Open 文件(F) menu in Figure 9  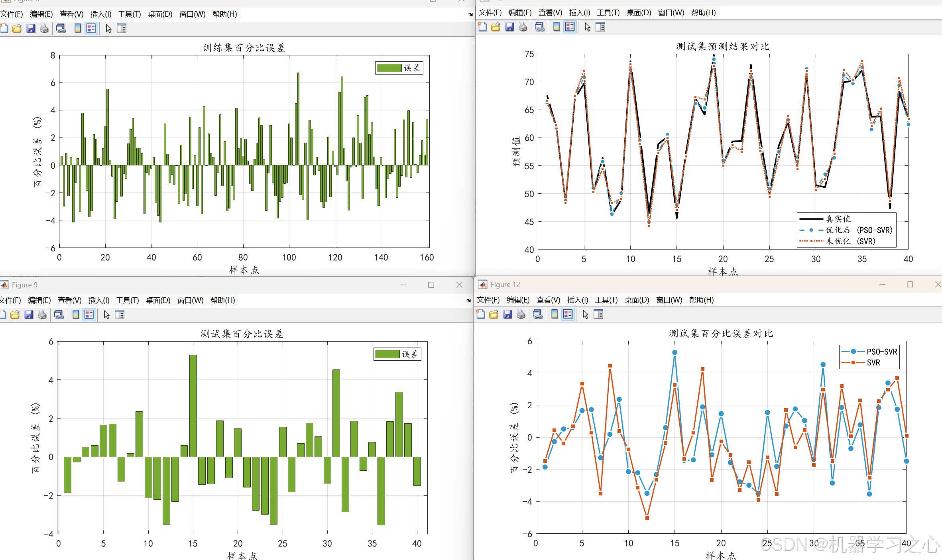(x=10, y=300)
